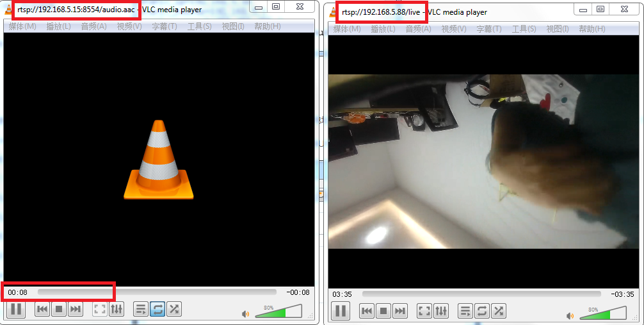
Task: Toggle shuffle in the audio.aac window
Action: point(174,309)
